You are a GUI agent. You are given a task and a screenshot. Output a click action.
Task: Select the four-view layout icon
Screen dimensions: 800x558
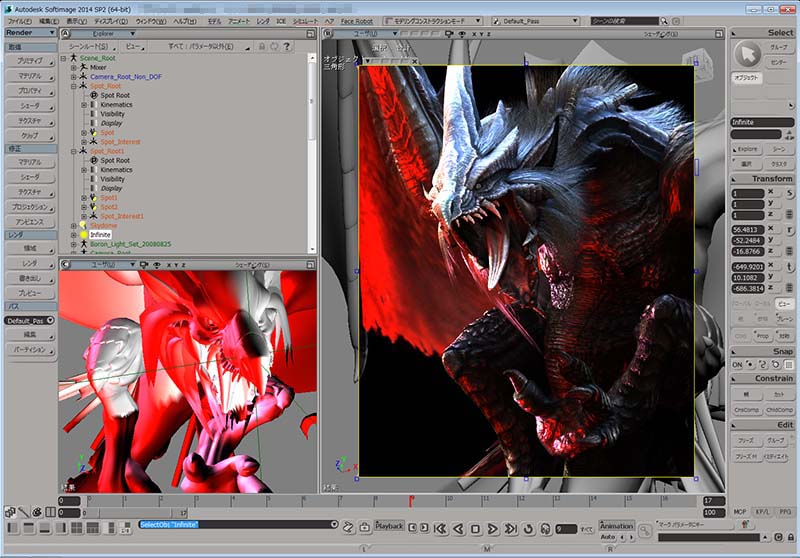pos(77,528)
